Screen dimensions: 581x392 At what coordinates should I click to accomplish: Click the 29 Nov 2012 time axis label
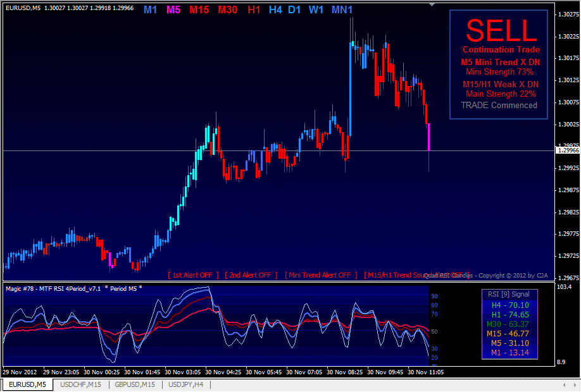(20, 372)
